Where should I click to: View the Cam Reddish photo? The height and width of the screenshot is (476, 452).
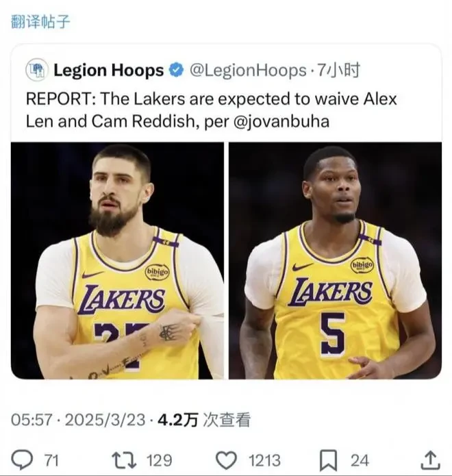[x=335, y=260]
